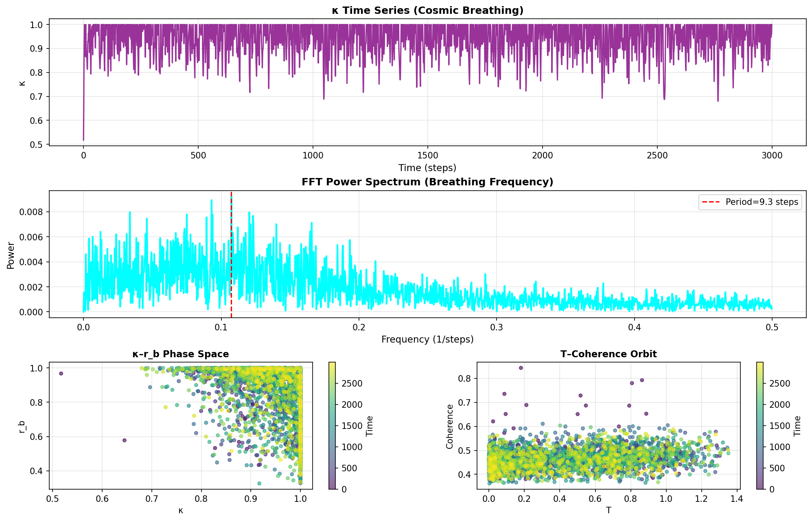Image resolution: width=812 pixels, height=521 pixels.
Task: Click the phase space Time colorbar
Action: tap(332, 426)
